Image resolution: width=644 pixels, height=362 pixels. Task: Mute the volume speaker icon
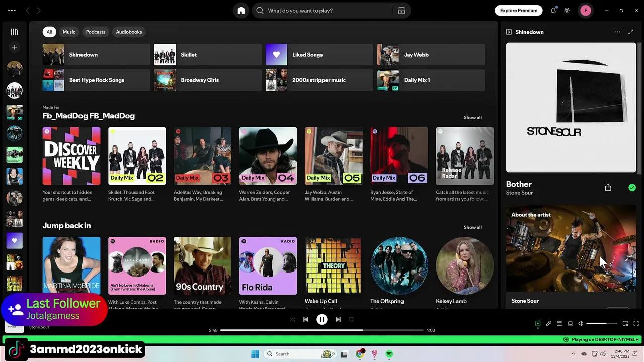pyautogui.click(x=581, y=324)
